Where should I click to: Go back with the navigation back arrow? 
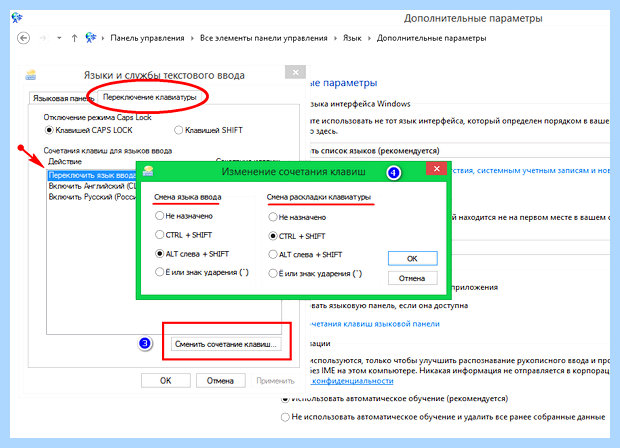[x=23, y=38]
